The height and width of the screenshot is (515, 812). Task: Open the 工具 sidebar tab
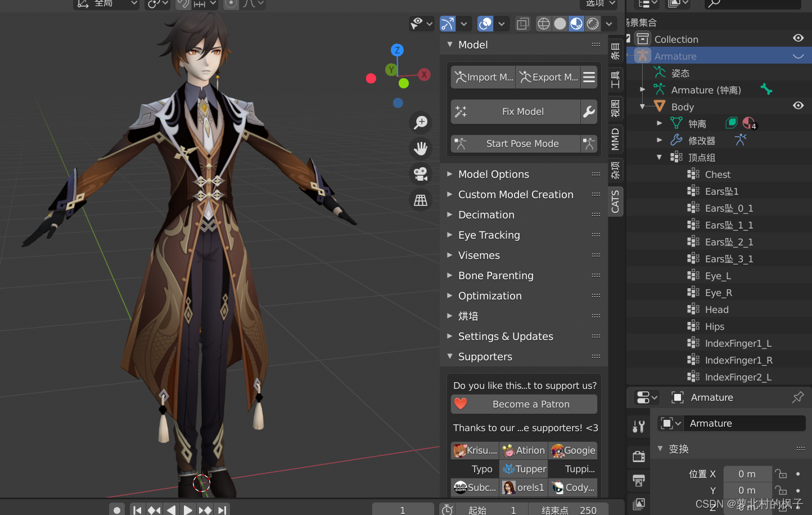pos(615,79)
